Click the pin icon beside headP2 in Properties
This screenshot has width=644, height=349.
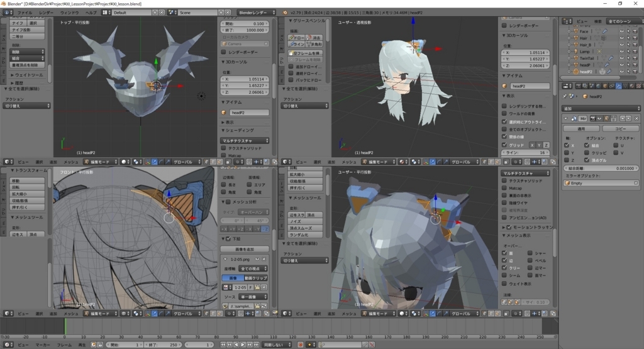tap(565, 96)
